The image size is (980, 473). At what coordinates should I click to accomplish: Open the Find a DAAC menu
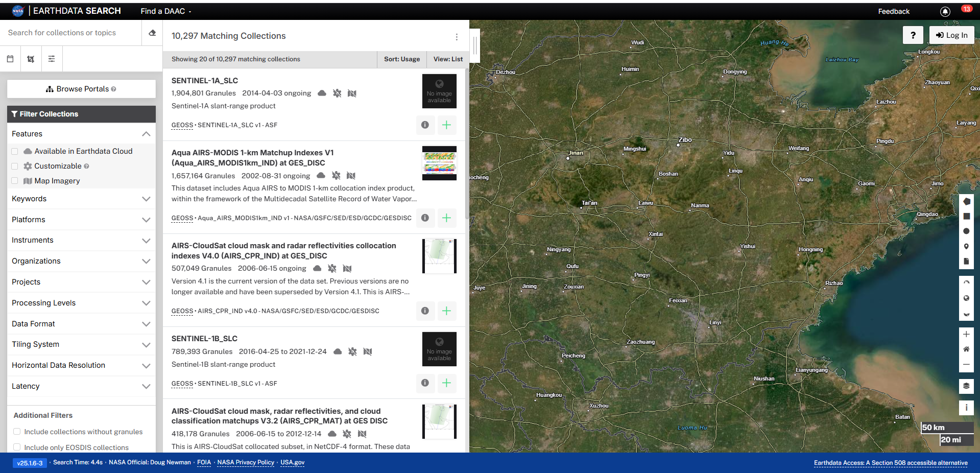pos(165,11)
